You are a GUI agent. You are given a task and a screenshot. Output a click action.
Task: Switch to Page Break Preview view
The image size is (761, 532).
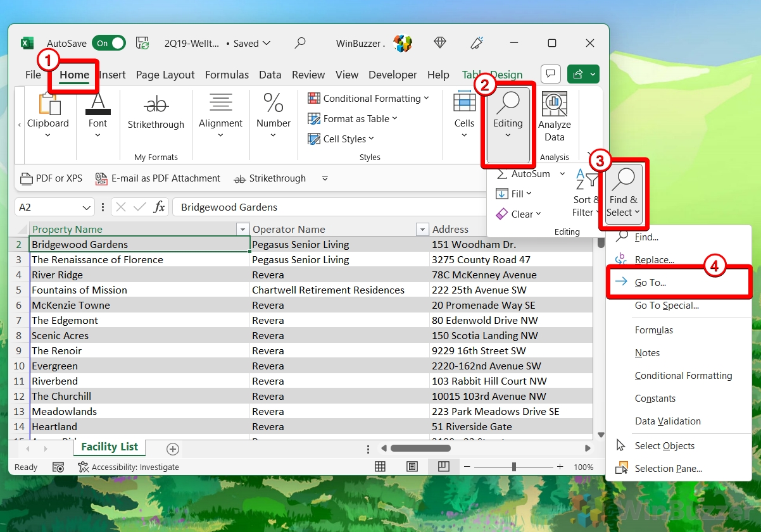click(443, 467)
